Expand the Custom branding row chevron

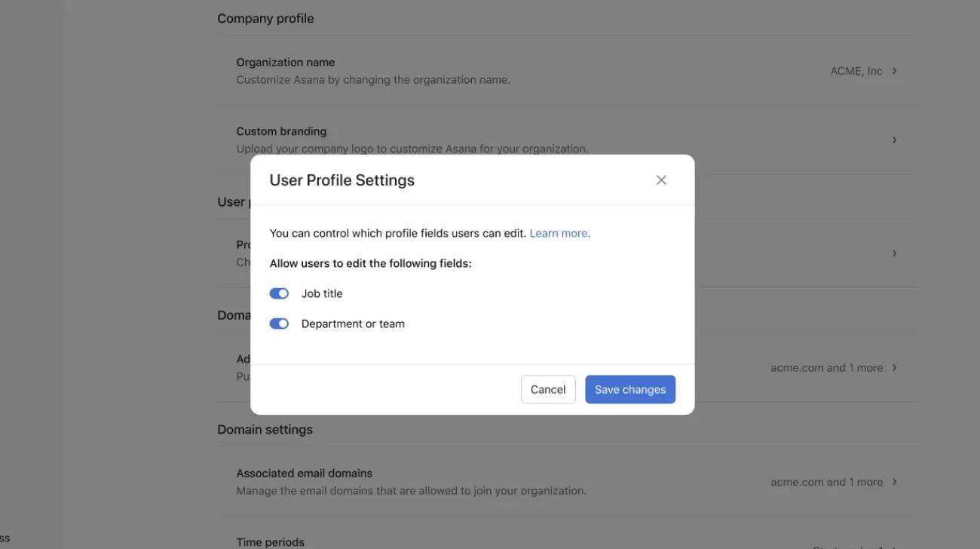tap(894, 140)
